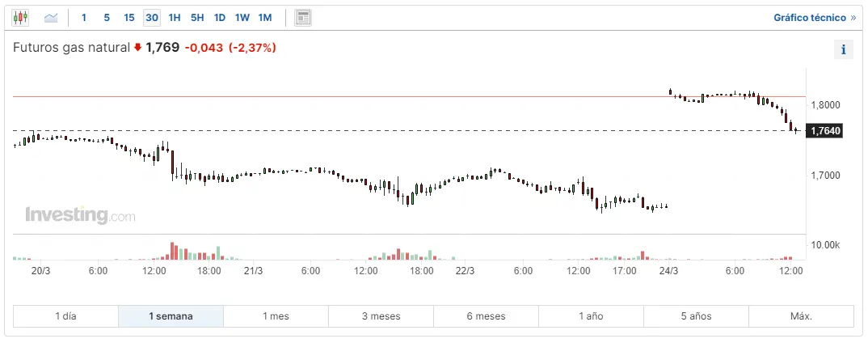Select the 1W interval
The height and width of the screenshot is (343, 868).
(x=242, y=17)
